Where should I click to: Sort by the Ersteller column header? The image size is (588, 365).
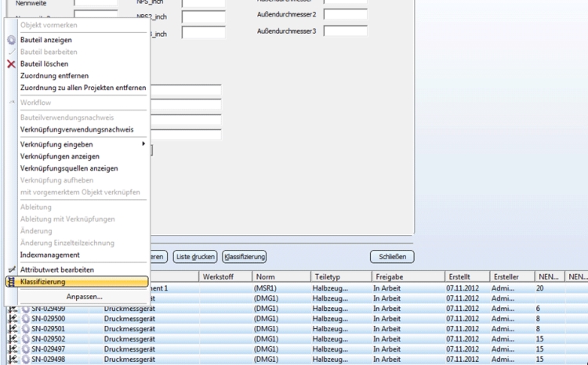pyautogui.click(x=512, y=276)
